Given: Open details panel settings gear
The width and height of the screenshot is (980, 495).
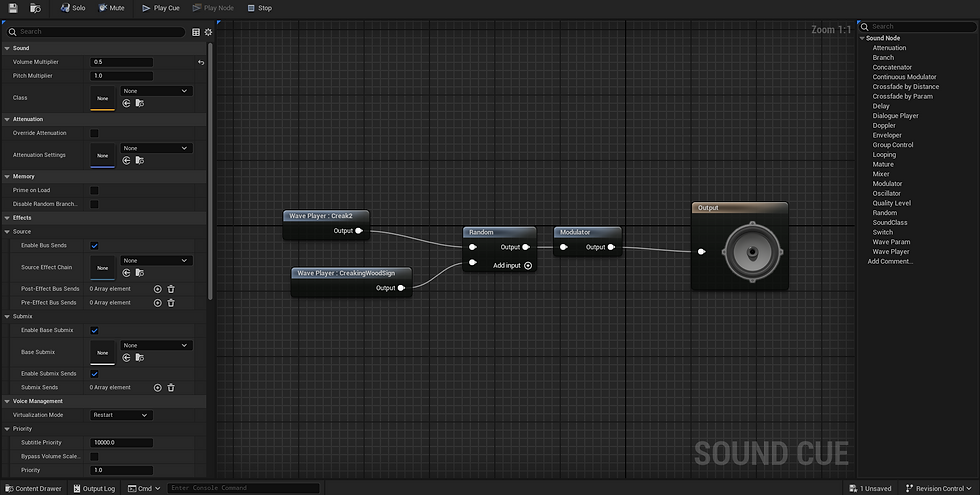Looking at the screenshot, I should (208, 32).
